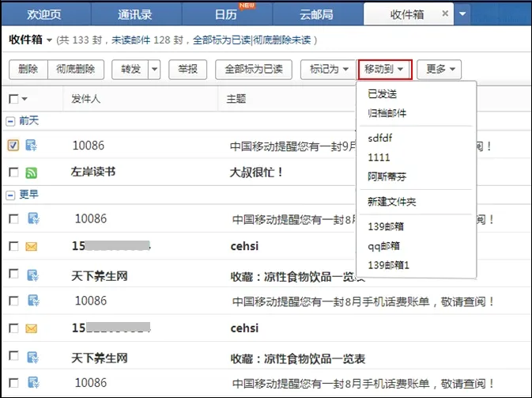Click the envelope icon of the first cehsi email

(31, 246)
